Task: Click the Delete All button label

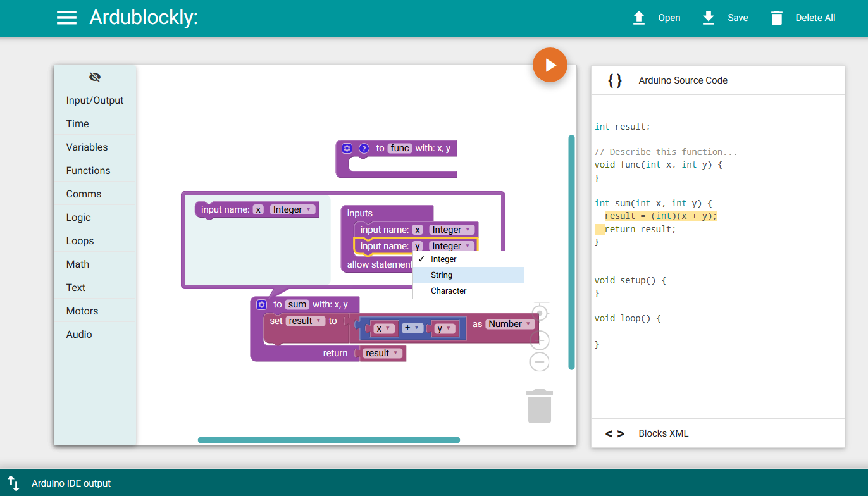Action: tap(815, 18)
